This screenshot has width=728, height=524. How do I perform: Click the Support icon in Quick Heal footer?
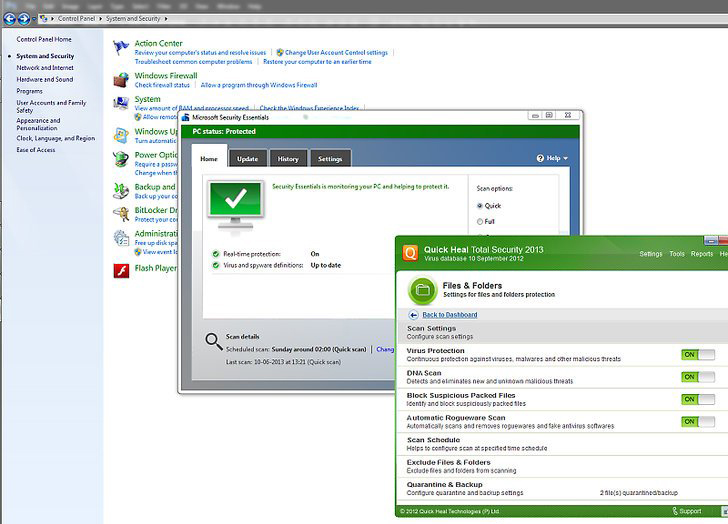point(675,511)
